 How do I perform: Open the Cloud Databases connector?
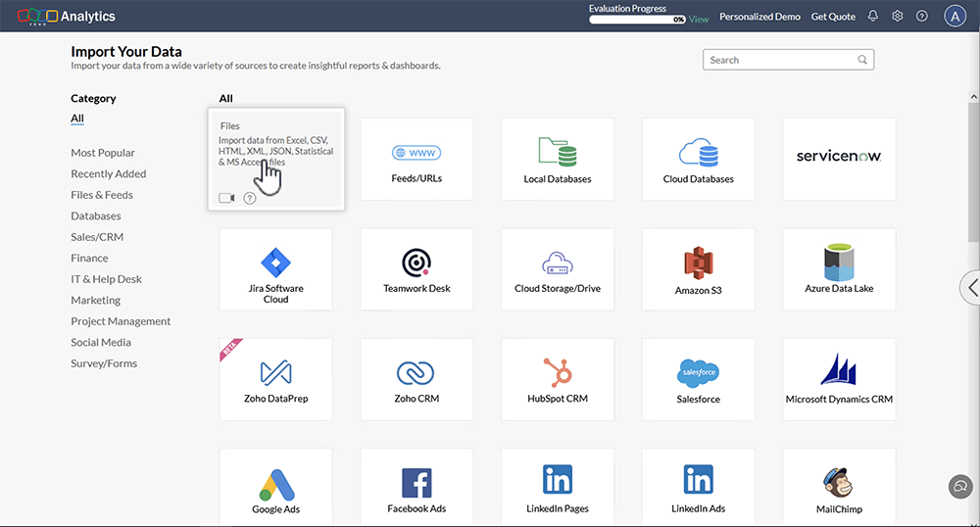pos(698,159)
